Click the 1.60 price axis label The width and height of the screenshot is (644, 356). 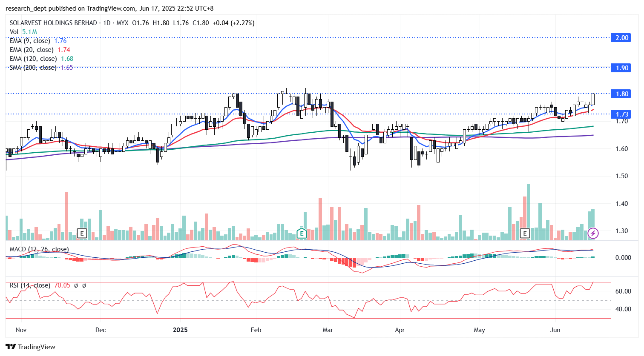tap(622, 149)
